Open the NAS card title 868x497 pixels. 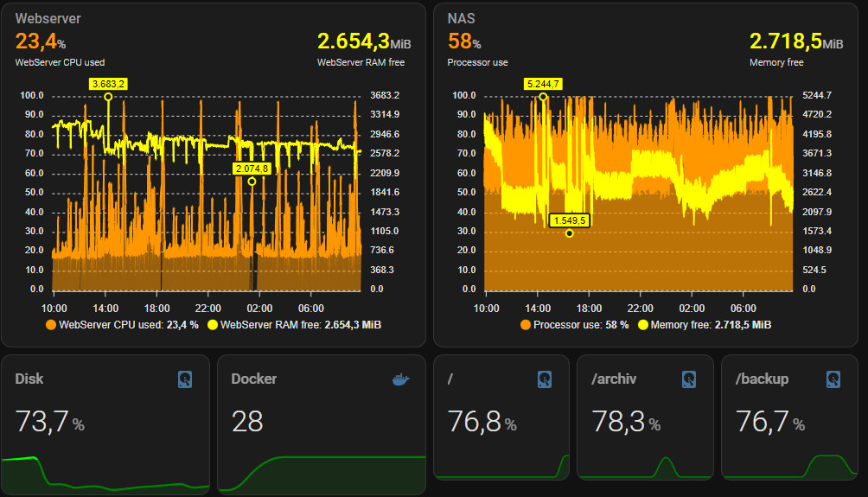click(x=461, y=18)
